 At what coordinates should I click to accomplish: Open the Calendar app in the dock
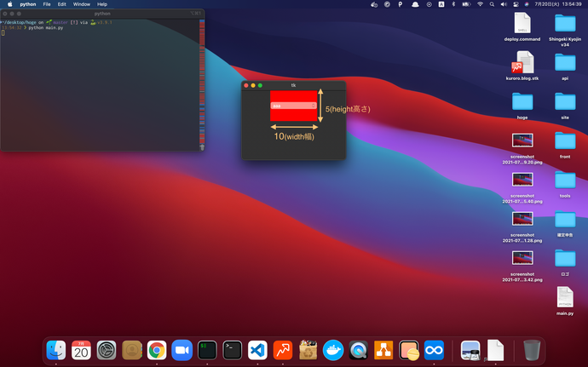[81, 349]
